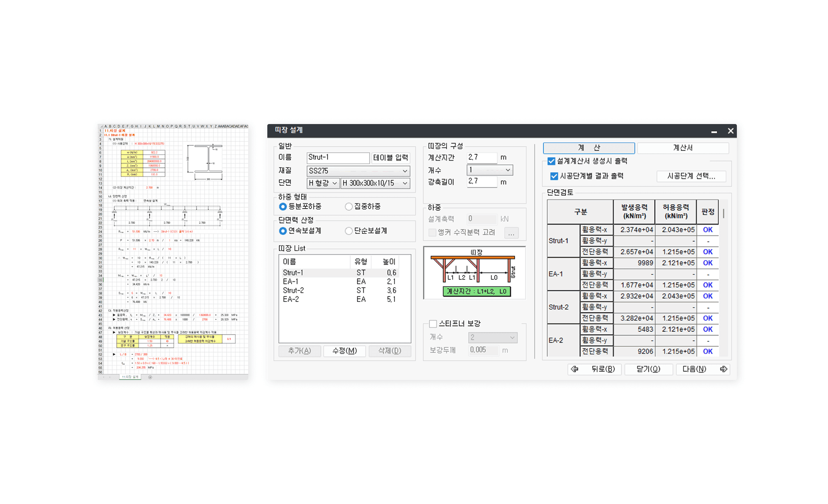Click the 5483 stress value cell

coord(634,329)
